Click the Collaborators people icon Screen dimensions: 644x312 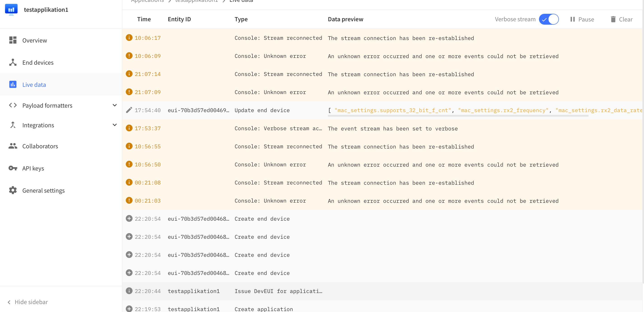click(x=13, y=146)
